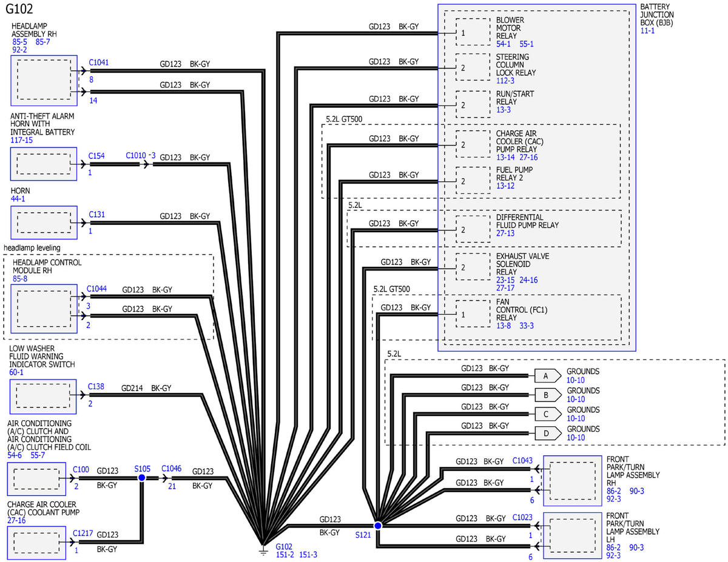Click the Horn component box
This screenshot has width=728, height=562.
coord(44,222)
